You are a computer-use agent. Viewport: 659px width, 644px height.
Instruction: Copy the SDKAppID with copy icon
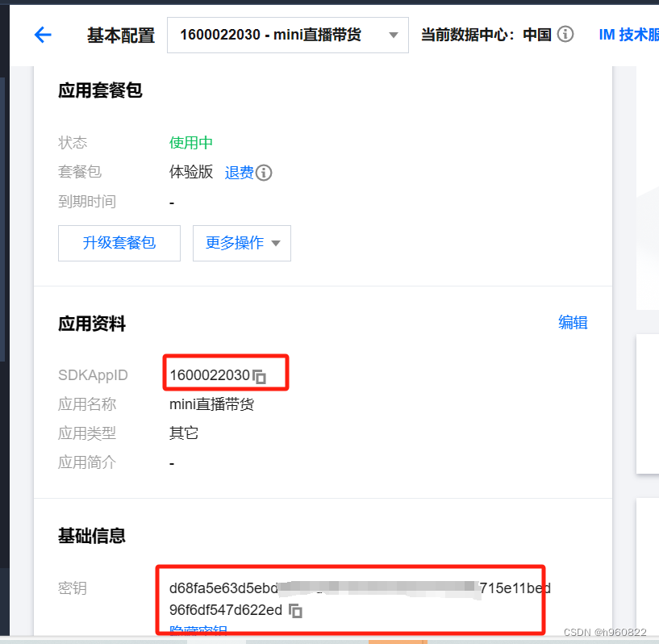(x=259, y=376)
